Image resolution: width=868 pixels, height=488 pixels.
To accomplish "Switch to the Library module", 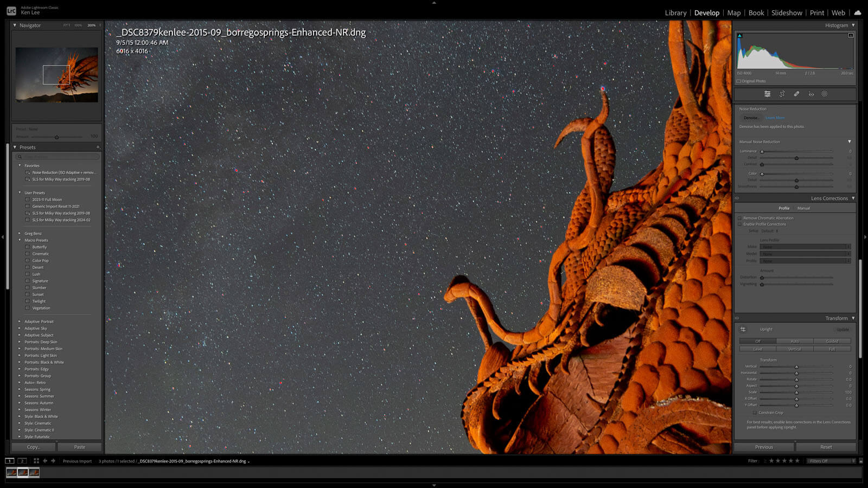I will point(675,12).
